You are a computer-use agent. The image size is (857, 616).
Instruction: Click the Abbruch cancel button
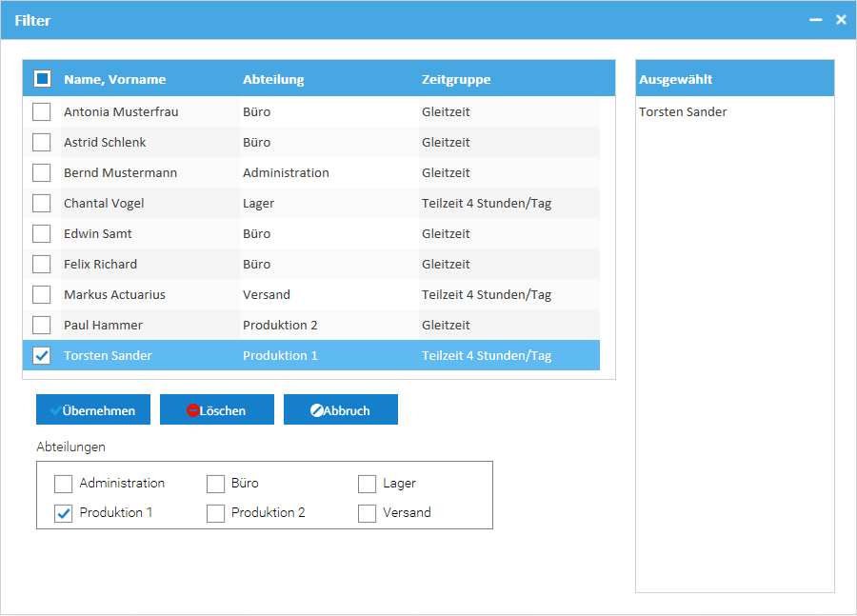click(340, 410)
